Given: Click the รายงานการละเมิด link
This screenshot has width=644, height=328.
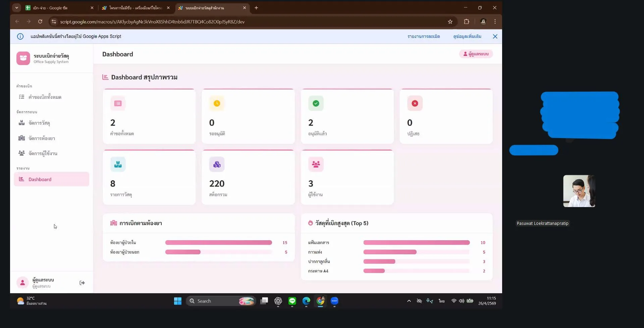Looking at the screenshot, I should 424,37.
